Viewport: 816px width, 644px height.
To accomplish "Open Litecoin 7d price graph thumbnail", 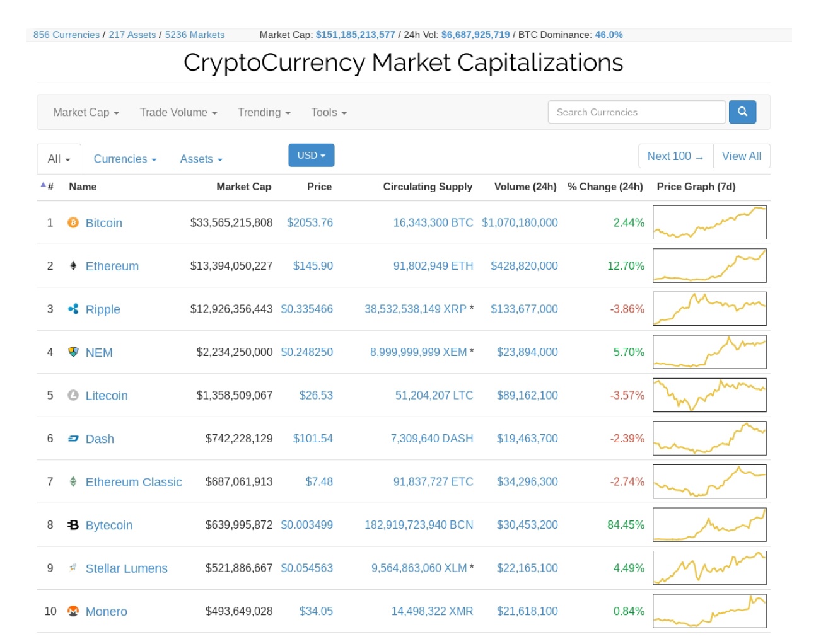I will [709, 395].
